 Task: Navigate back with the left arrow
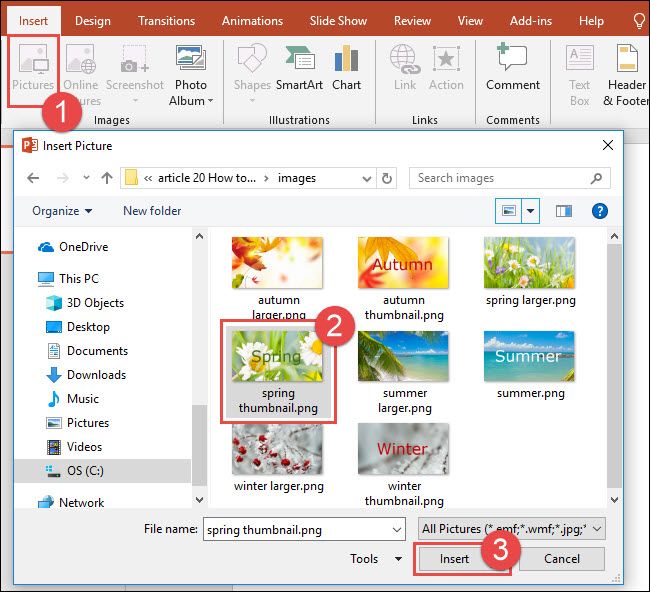click(33, 178)
